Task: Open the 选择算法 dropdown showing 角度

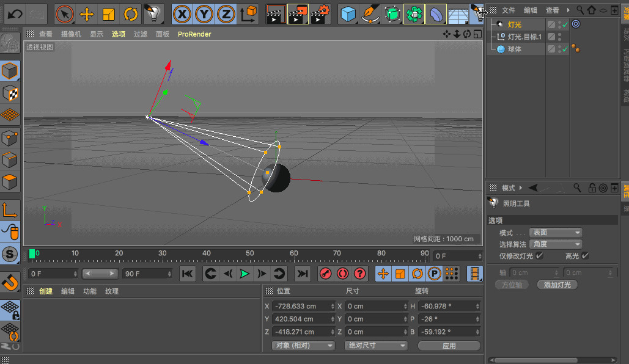Action: coord(556,244)
